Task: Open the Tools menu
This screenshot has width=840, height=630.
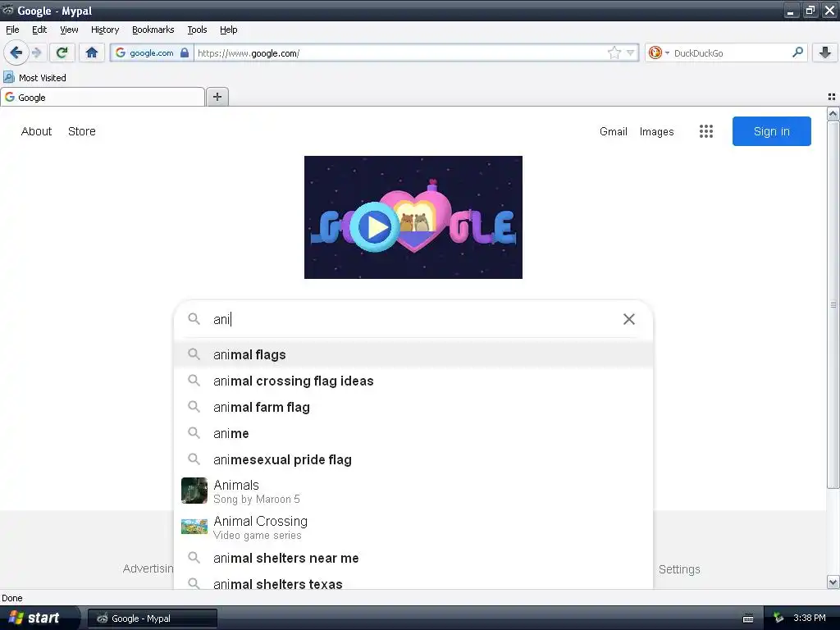Action: click(x=197, y=30)
